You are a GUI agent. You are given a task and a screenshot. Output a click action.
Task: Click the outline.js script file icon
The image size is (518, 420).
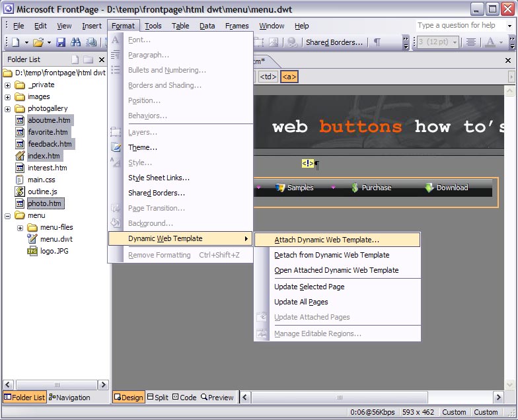(20, 192)
